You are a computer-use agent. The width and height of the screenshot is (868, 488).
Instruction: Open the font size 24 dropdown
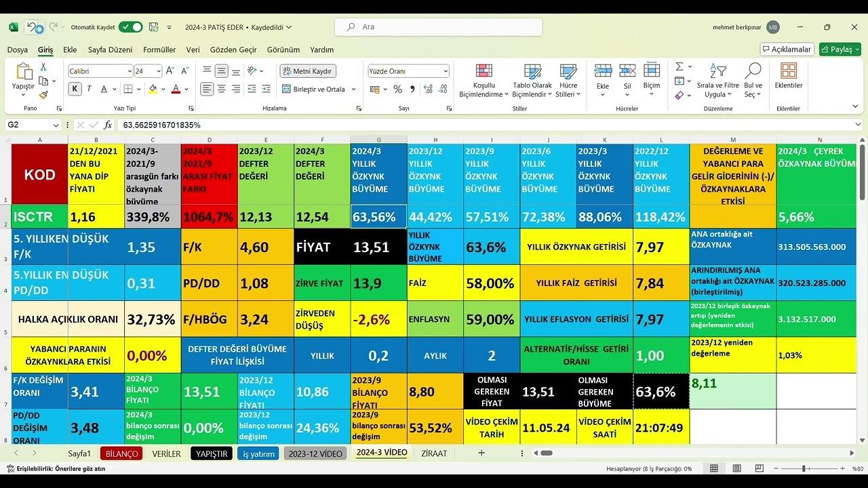click(x=159, y=71)
